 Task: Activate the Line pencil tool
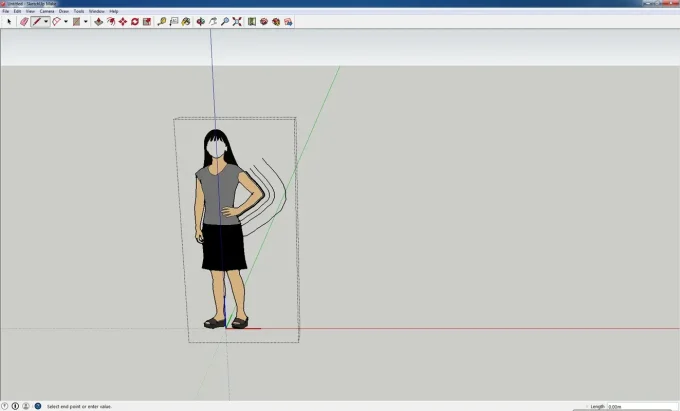36,21
